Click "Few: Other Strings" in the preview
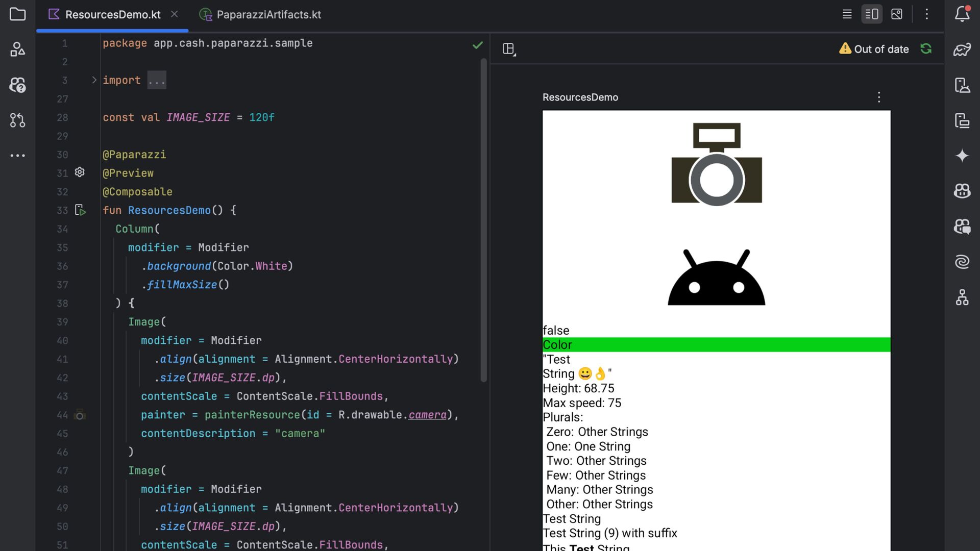The height and width of the screenshot is (551, 980). tap(596, 475)
